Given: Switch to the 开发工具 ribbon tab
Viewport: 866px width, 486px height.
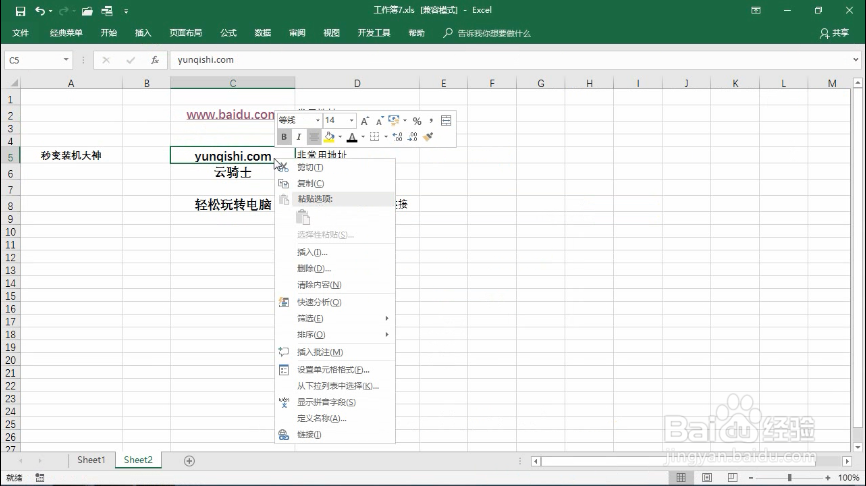Looking at the screenshot, I should pos(374,33).
